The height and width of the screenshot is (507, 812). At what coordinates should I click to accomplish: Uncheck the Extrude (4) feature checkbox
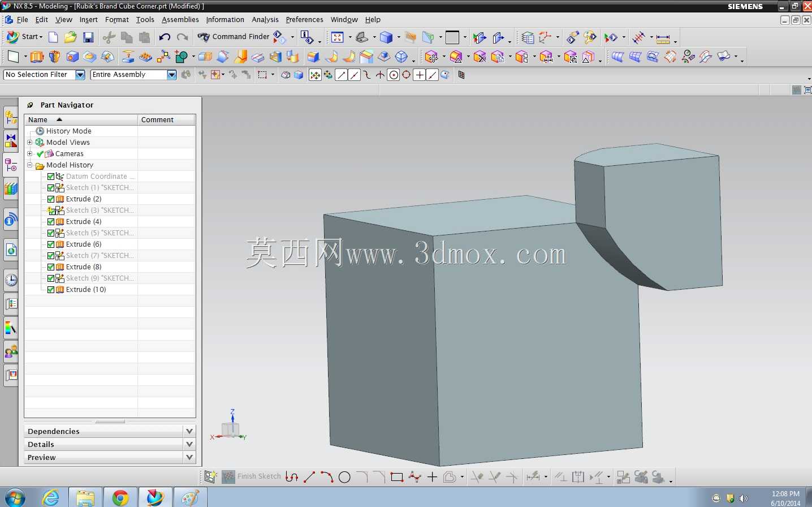[x=51, y=222]
